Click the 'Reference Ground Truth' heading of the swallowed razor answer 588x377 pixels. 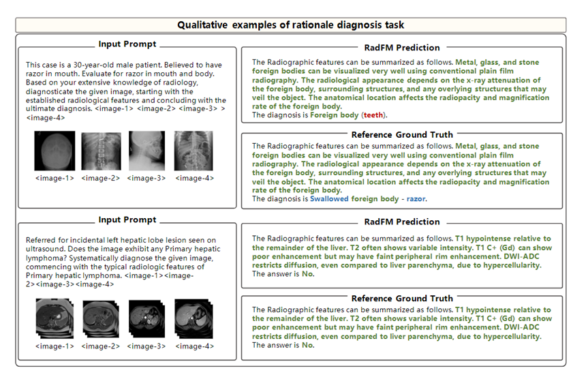pyautogui.click(x=402, y=135)
